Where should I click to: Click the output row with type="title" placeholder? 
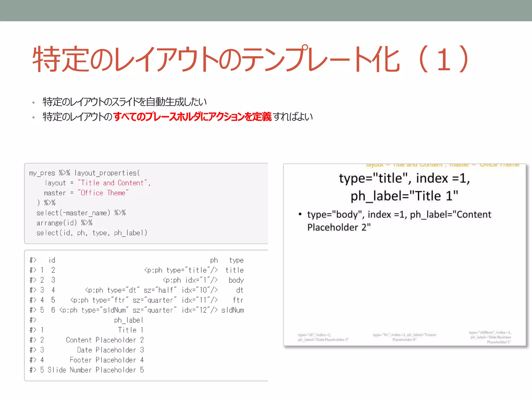click(x=181, y=270)
